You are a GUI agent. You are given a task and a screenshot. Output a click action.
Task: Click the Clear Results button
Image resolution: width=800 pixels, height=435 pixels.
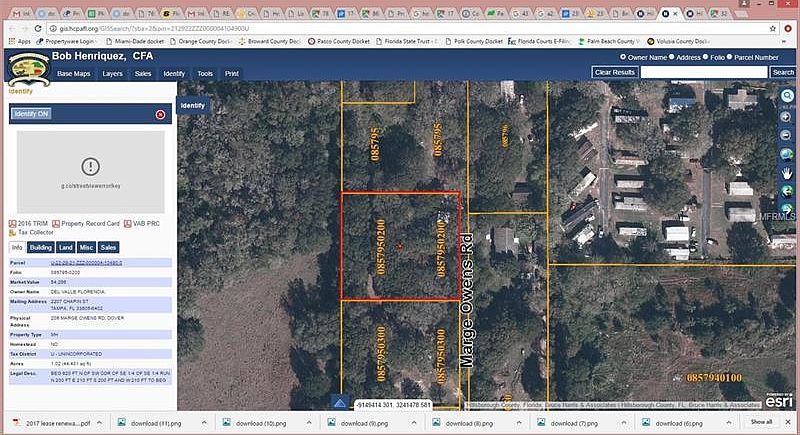point(614,73)
